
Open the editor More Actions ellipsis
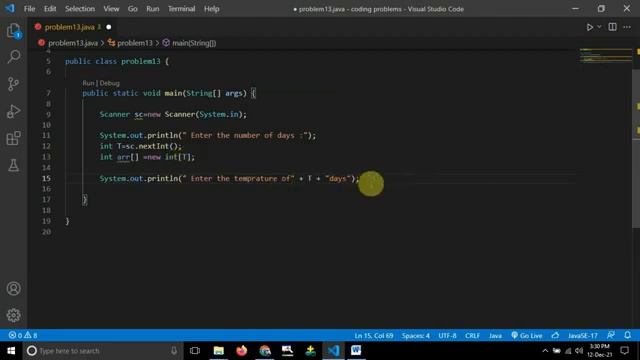click(627, 27)
